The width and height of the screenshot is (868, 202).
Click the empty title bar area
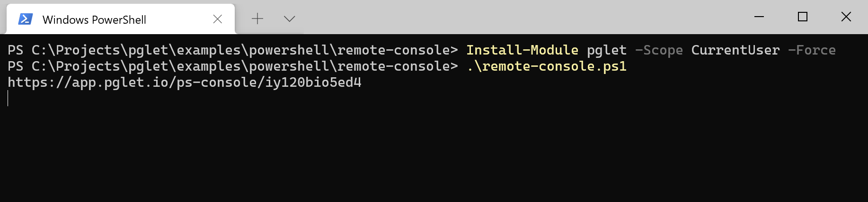point(521,17)
